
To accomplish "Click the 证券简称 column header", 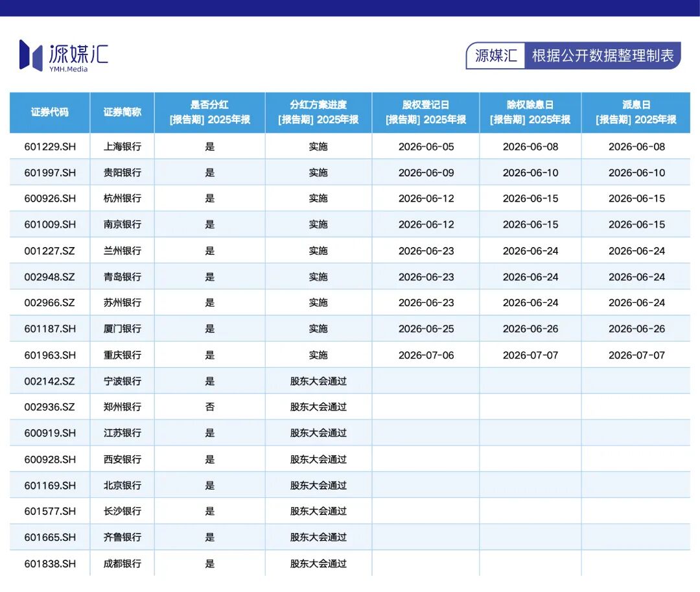I will click(x=122, y=112).
